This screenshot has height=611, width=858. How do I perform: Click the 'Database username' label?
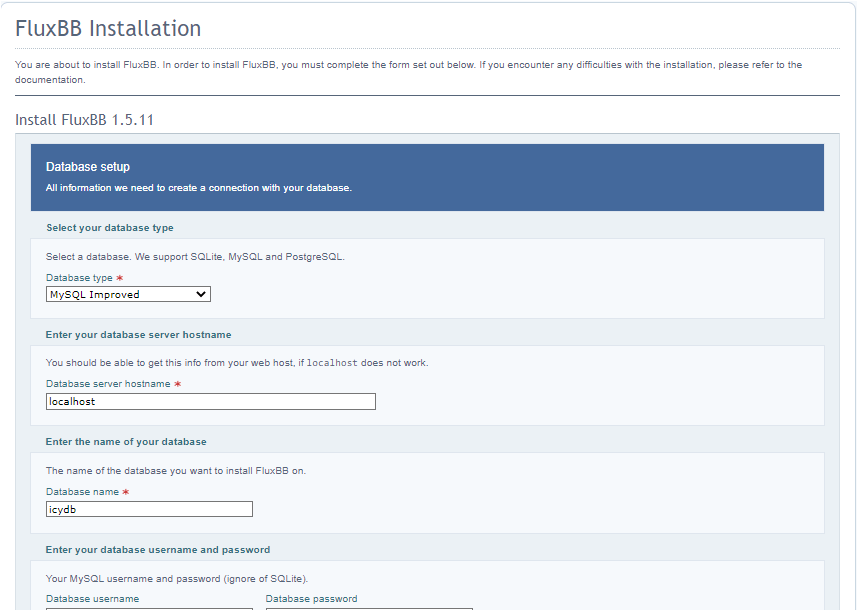tap(92, 599)
